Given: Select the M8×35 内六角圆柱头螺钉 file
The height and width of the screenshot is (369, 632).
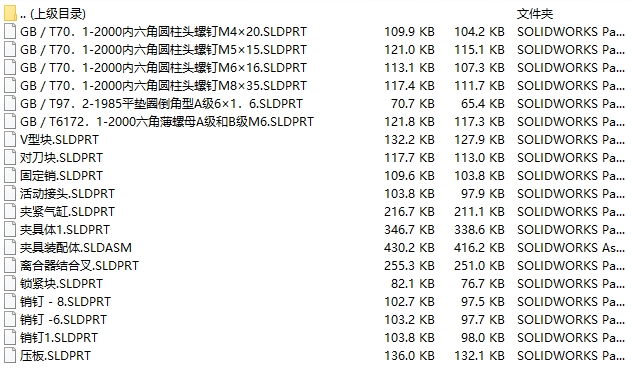Looking at the screenshot, I should pyautogui.click(x=163, y=85).
